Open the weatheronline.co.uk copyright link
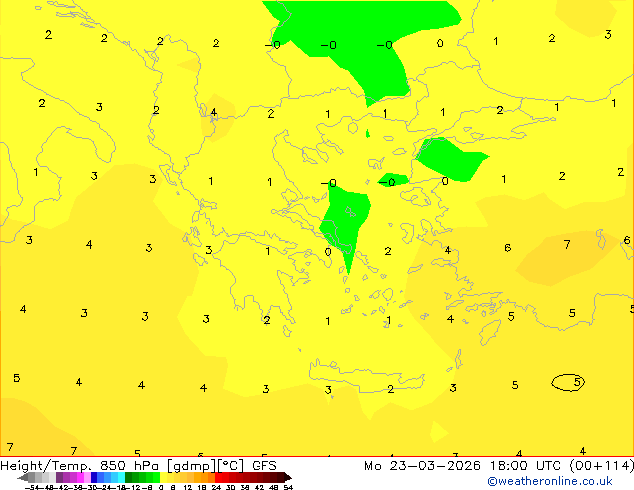Image resolution: width=634 pixels, height=490 pixels. 550,481
